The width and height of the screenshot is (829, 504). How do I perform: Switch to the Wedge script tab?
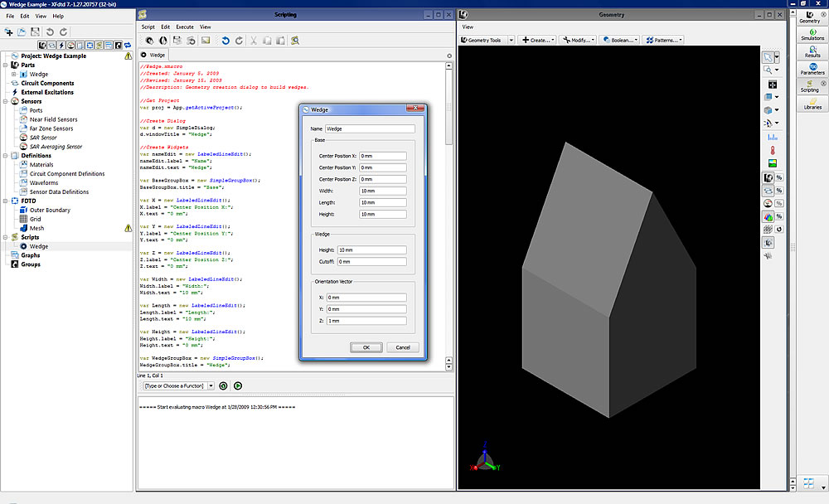(x=153, y=55)
